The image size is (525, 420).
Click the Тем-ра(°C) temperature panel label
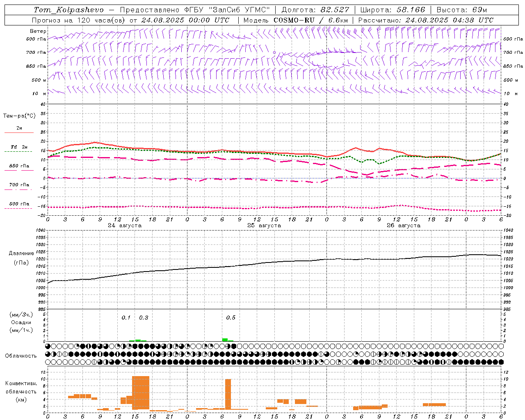19,116
